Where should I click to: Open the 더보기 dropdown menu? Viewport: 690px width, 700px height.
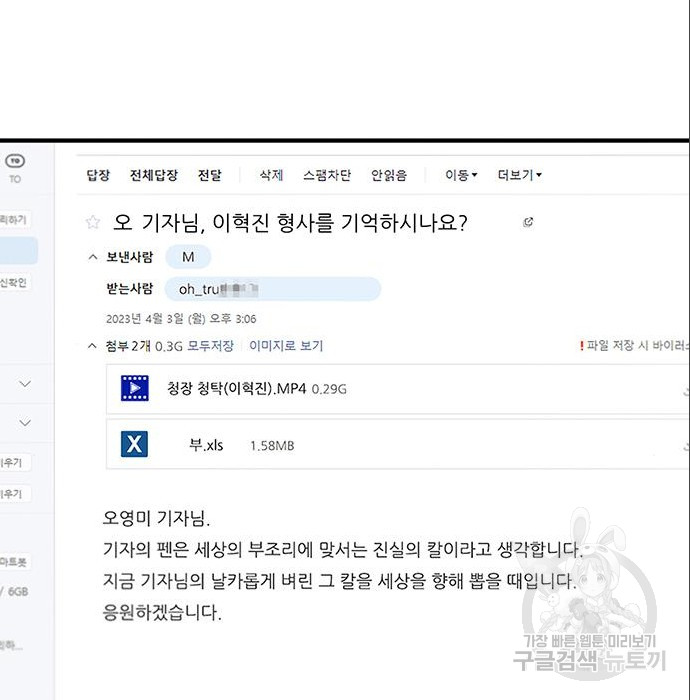pos(519,175)
